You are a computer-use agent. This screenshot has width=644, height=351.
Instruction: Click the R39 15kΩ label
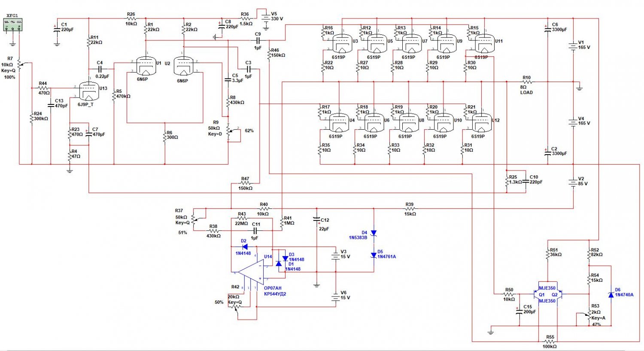coord(410,209)
